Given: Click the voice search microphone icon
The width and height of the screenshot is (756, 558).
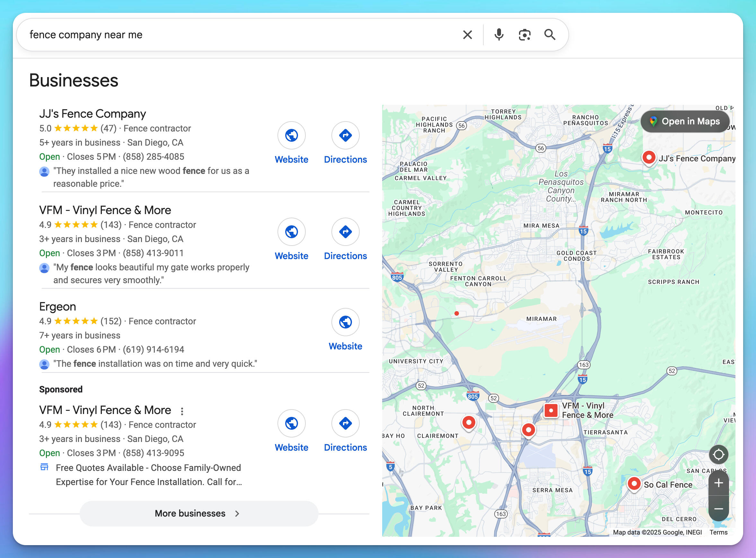Looking at the screenshot, I should click(498, 35).
